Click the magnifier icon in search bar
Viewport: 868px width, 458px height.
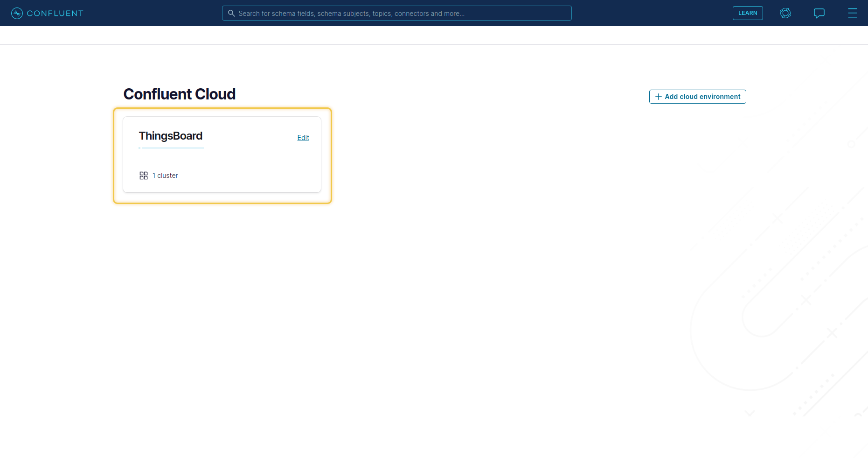(x=231, y=13)
